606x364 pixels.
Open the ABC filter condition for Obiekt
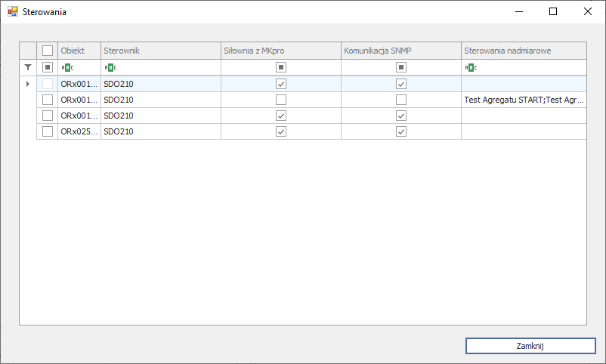coord(67,68)
